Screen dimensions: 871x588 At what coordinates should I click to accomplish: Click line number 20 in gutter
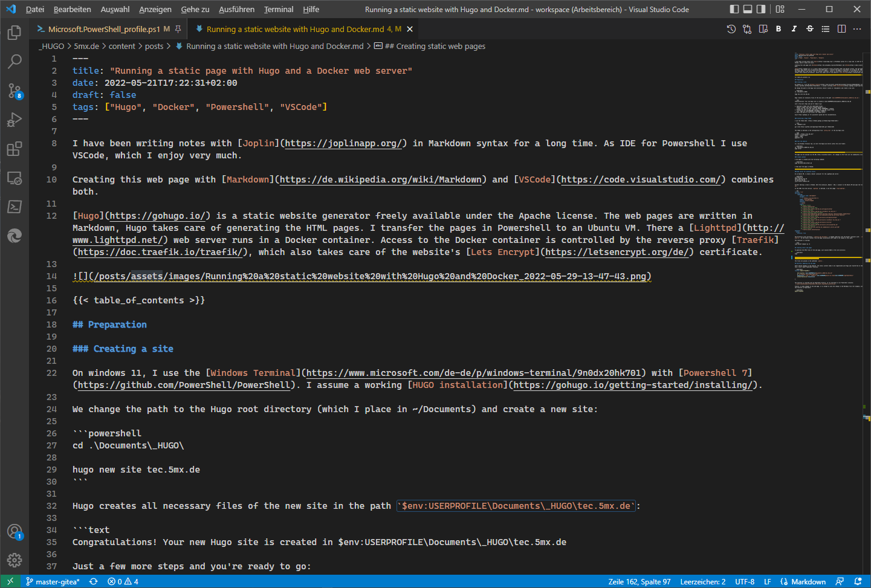(x=51, y=349)
